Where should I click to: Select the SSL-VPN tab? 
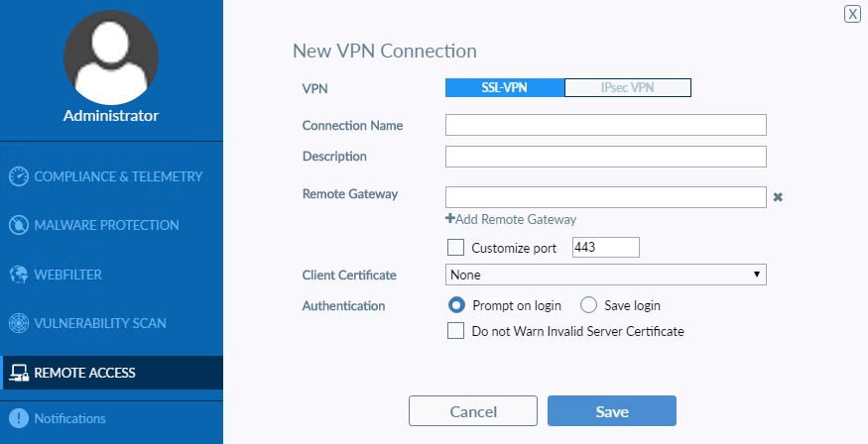pyautogui.click(x=505, y=88)
